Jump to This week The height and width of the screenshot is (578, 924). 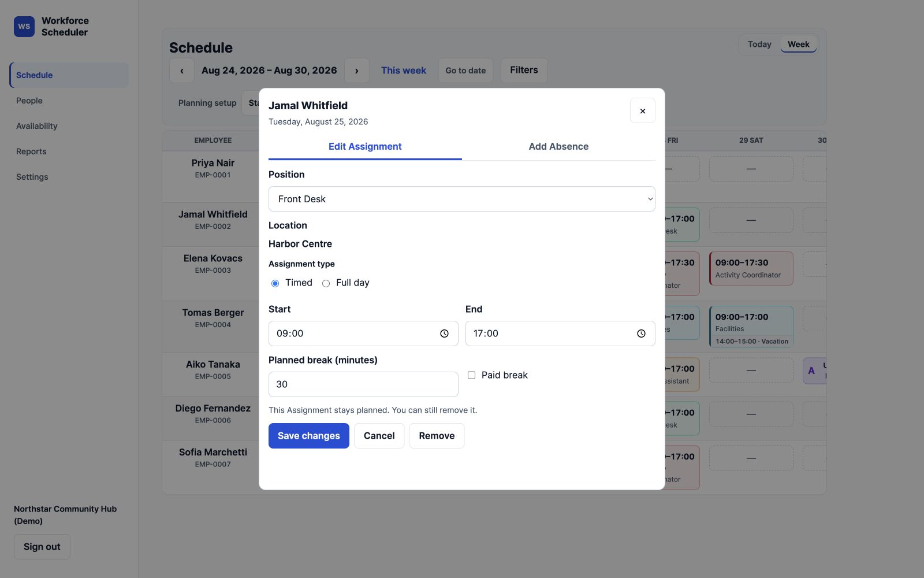click(x=404, y=71)
